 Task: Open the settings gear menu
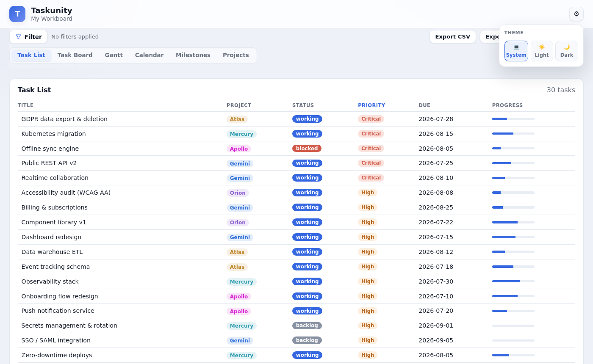click(576, 14)
